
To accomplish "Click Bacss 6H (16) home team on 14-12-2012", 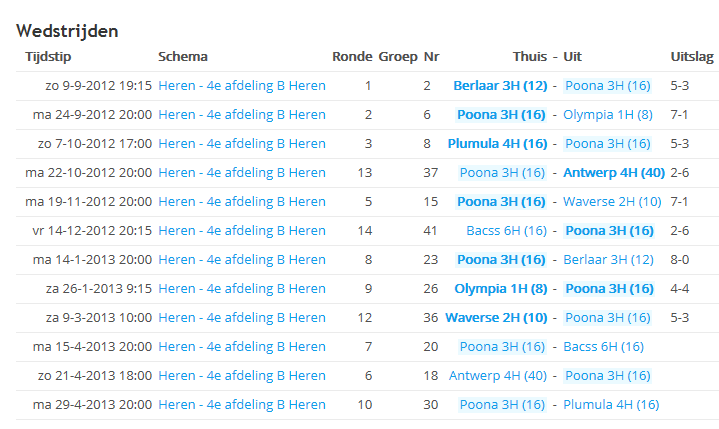I will 507,231.
